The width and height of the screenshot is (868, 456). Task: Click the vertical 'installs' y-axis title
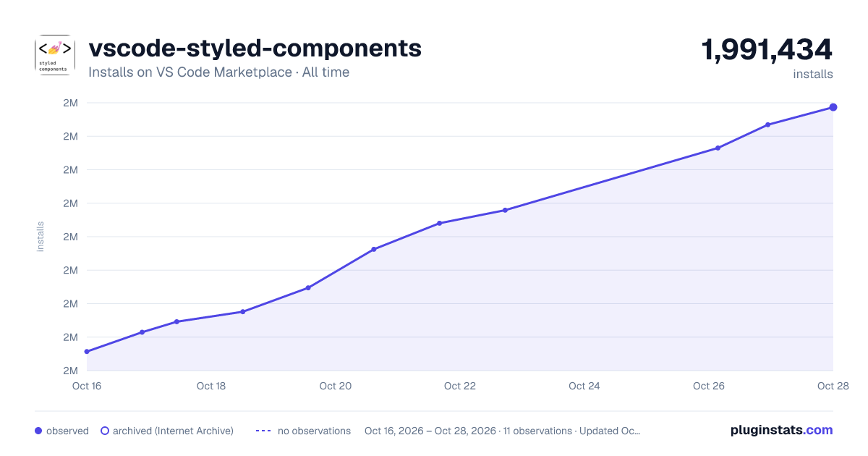41,237
